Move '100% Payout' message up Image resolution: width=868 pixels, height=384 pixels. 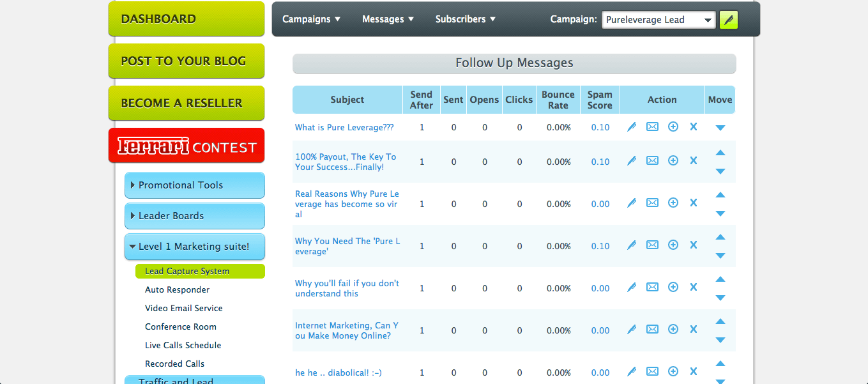pyautogui.click(x=720, y=153)
